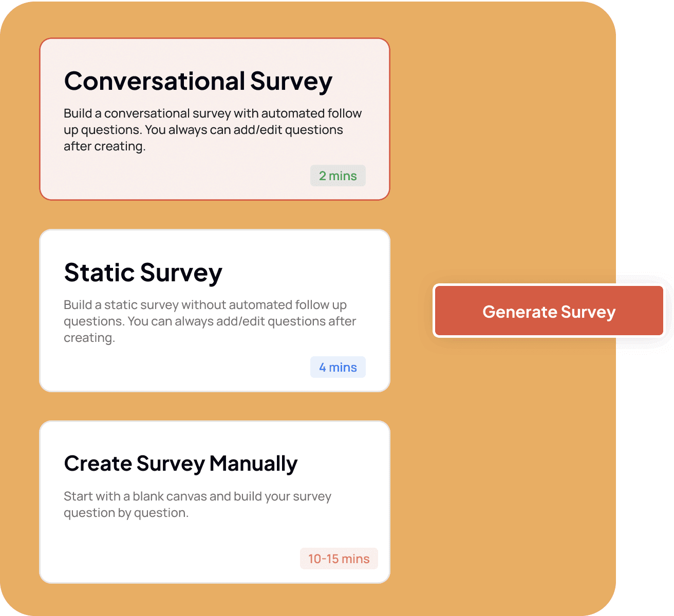Choose the Static Survey option
This screenshot has height=616, width=674.
point(215,311)
